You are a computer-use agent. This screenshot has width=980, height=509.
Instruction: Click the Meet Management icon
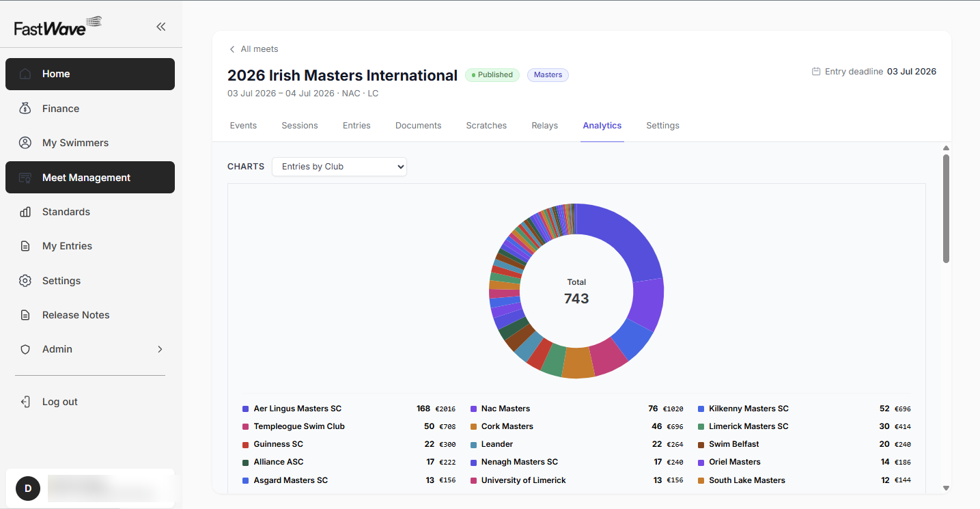[x=25, y=178]
